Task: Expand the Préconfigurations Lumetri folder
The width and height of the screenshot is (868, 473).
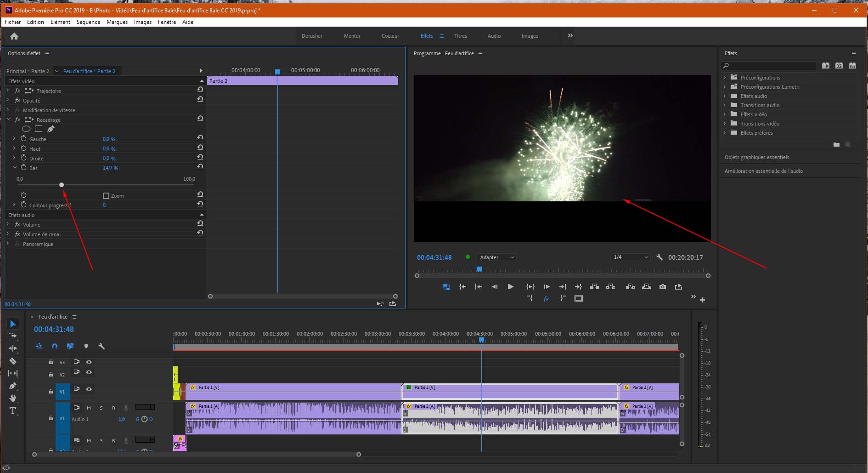Action: click(725, 86)
